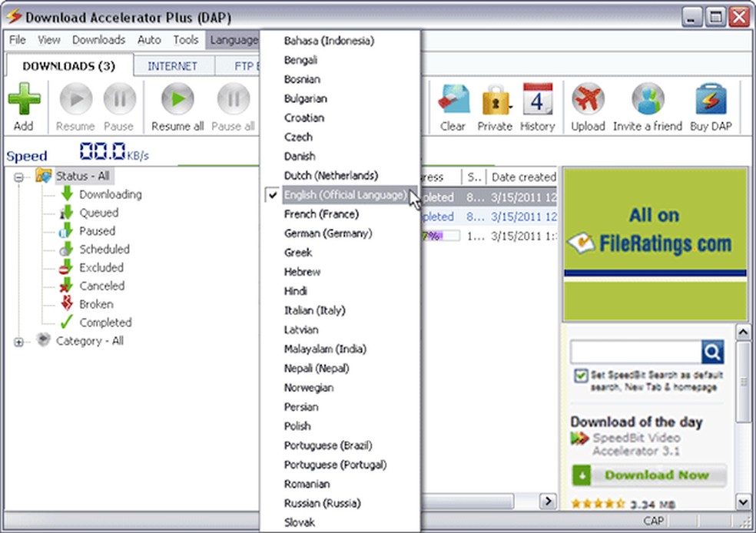Choose Greek from language list
Screen dimensions: 756x533
click(x=340, y=253)
